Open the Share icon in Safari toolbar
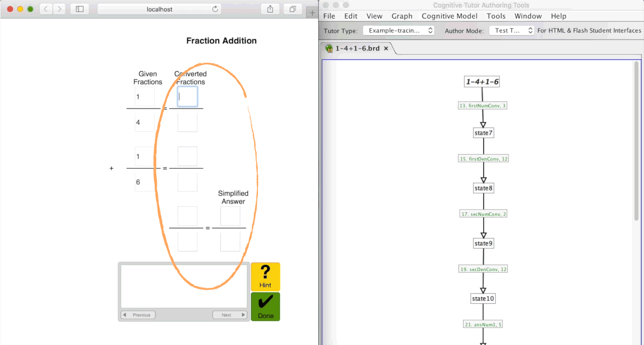 tap(269, 9)
